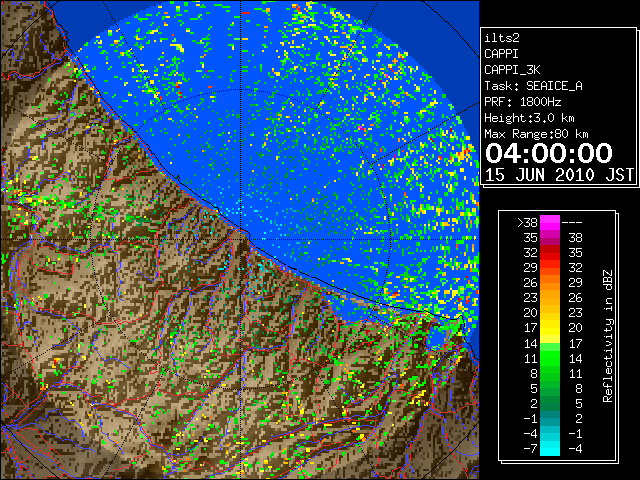Click the bright green 11 dBZ legend swatch

click(x=550, y=358)
